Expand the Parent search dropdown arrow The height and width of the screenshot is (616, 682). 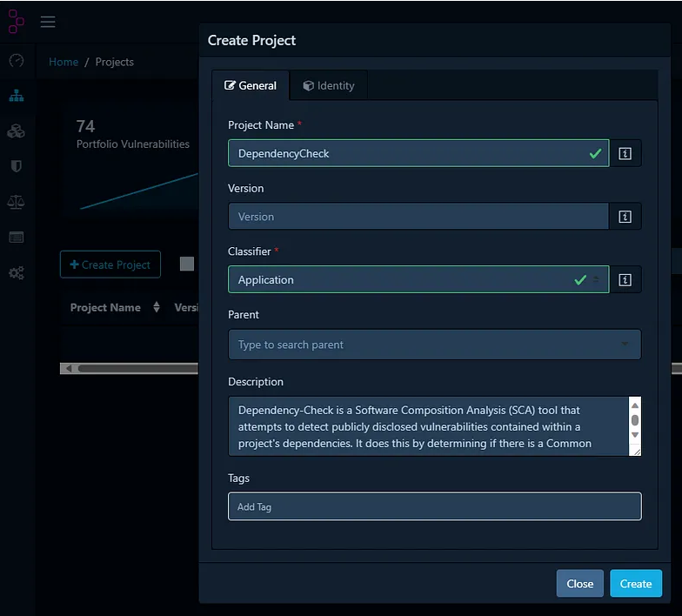625,345
